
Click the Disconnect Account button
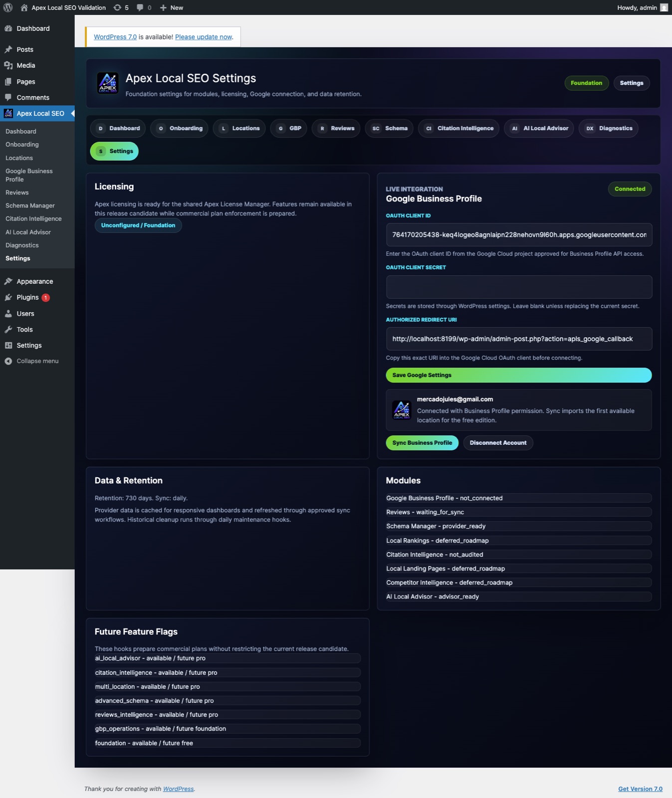tap(498, 443)
